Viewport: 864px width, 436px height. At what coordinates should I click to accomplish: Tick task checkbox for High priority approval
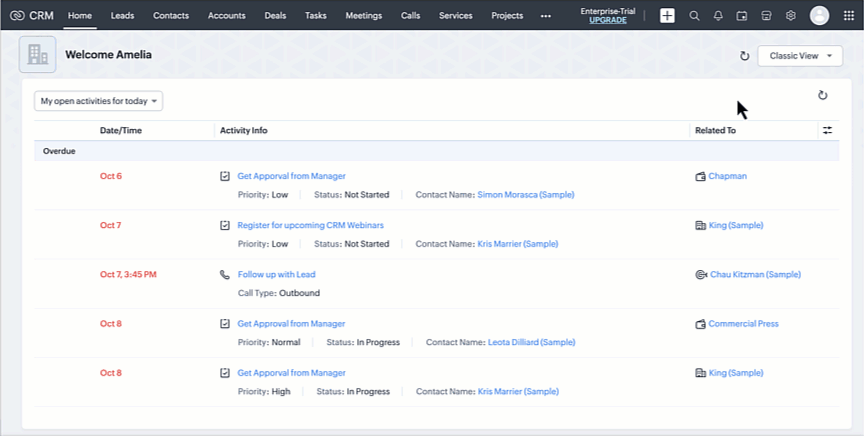[225, 373]
